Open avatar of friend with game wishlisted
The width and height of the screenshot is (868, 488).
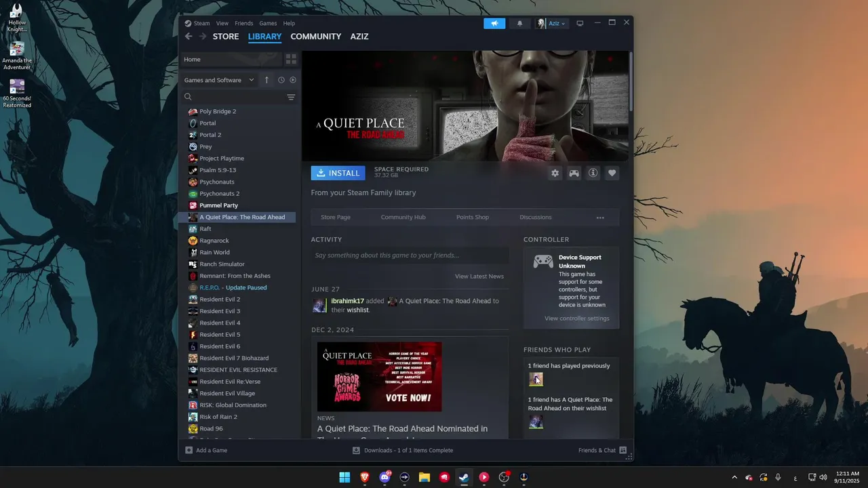[536, 422]
